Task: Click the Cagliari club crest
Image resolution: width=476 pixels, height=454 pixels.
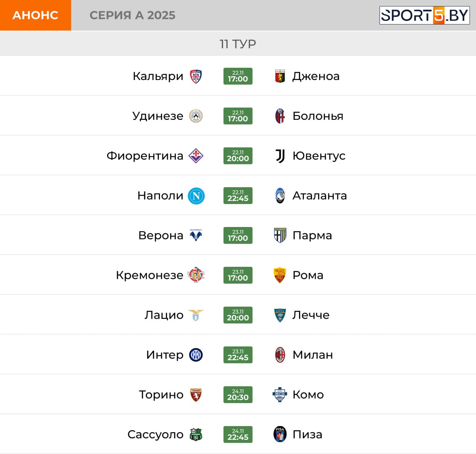Action: pos(196,76)
